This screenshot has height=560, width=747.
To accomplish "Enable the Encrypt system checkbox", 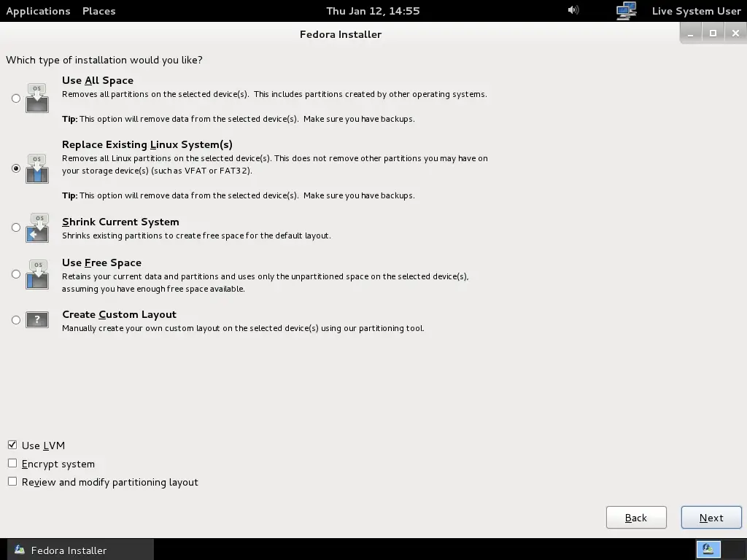I will [12, 463].
